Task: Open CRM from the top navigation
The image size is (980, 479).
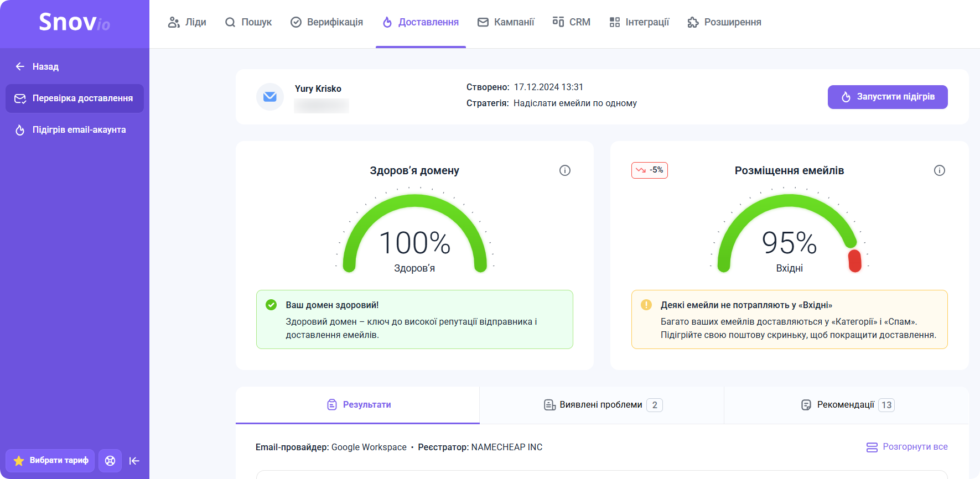Action: pos(572,22)
